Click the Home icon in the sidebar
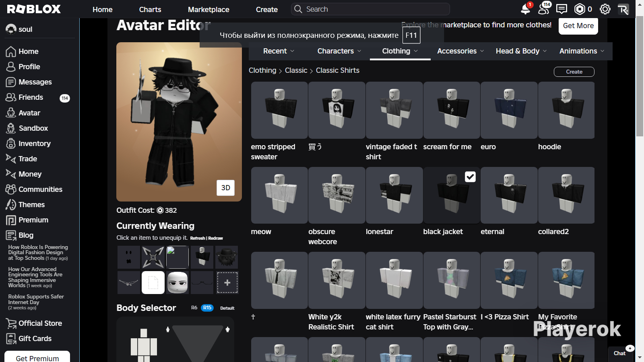Screen dimensions: 644x362 point(11,51)
